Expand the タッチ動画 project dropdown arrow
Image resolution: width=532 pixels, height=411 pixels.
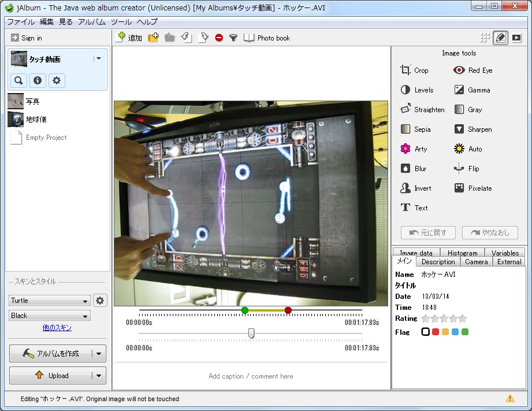coord(98,58)
